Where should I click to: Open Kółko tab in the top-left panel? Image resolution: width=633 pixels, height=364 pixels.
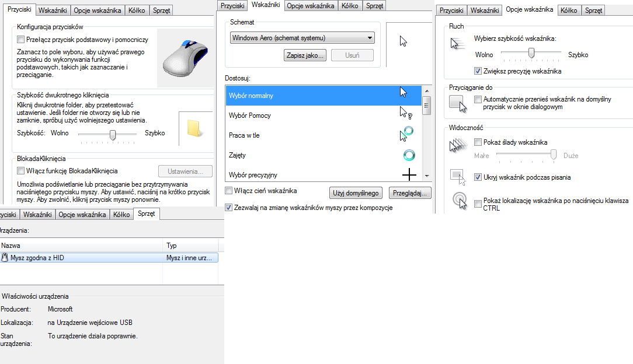pos(137,10)
